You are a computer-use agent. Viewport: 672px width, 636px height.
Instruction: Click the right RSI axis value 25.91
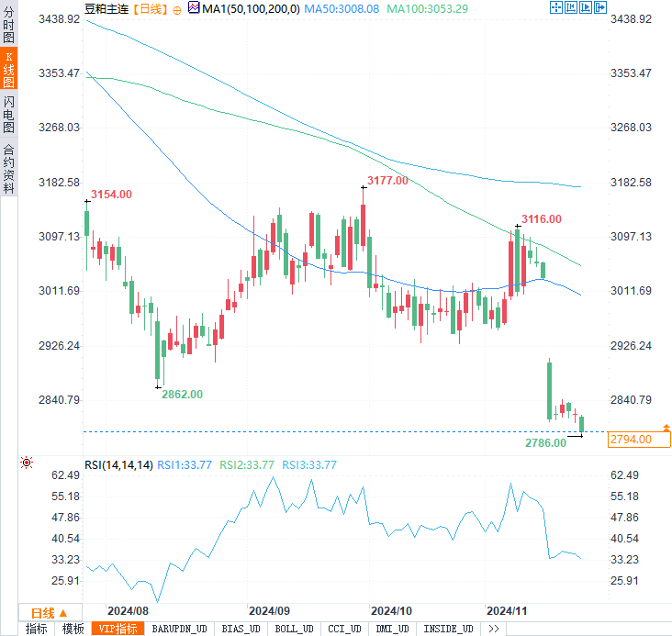pos(624,580)
